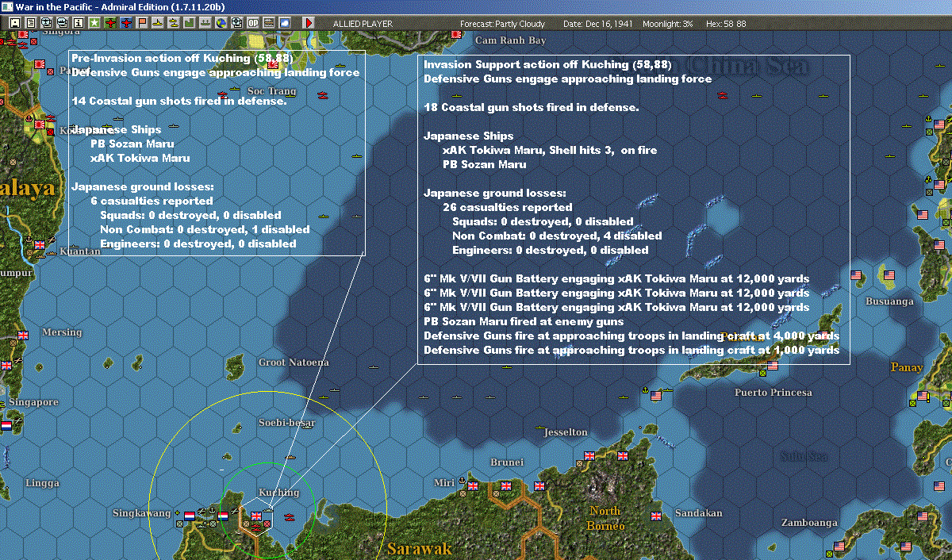This screenshot has height=560, width=952.
Task: Open the globe toolbar icon
Action: 221,24
